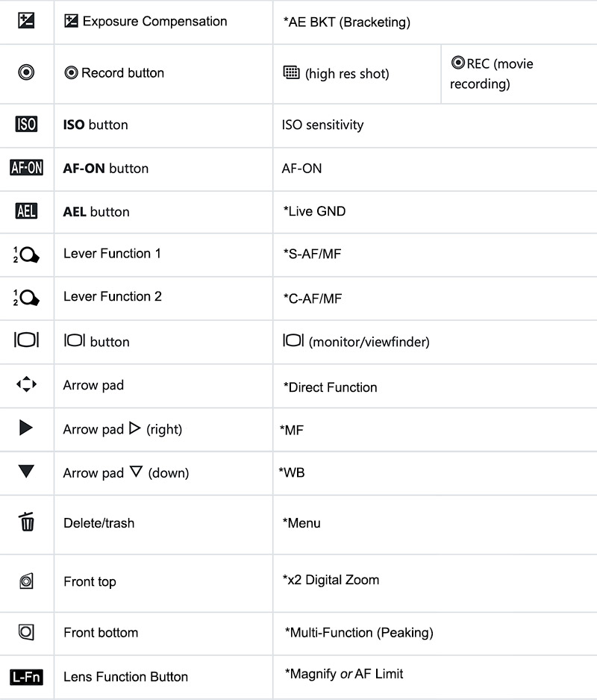The width and height of the screenshot is (597, 700).
Task: Click the Exposure Compensation icon in first column
Action: [26, 21]
